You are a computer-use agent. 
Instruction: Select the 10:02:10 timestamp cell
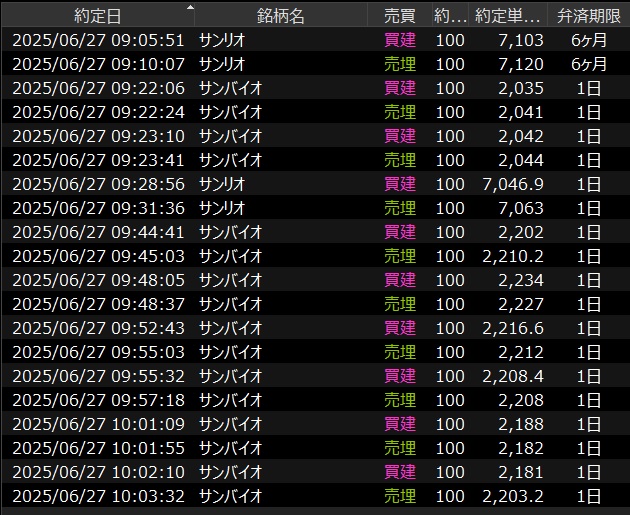pyautogui.click(x=98, y=472)
